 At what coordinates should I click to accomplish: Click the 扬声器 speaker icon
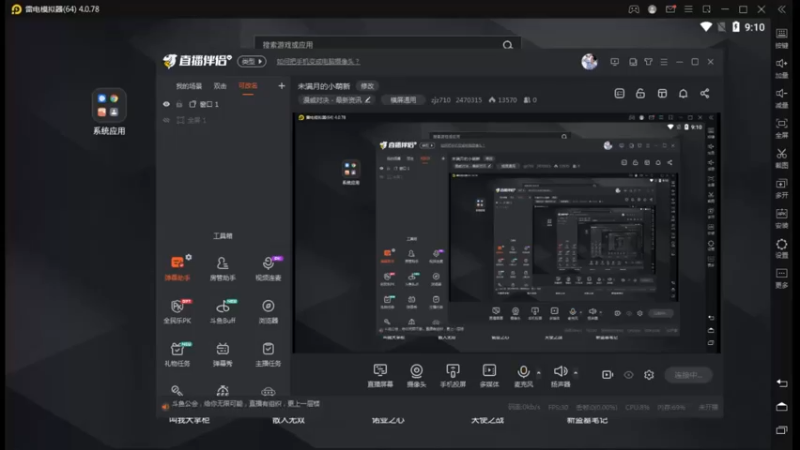pyautogui.click(x=560, y=371)
